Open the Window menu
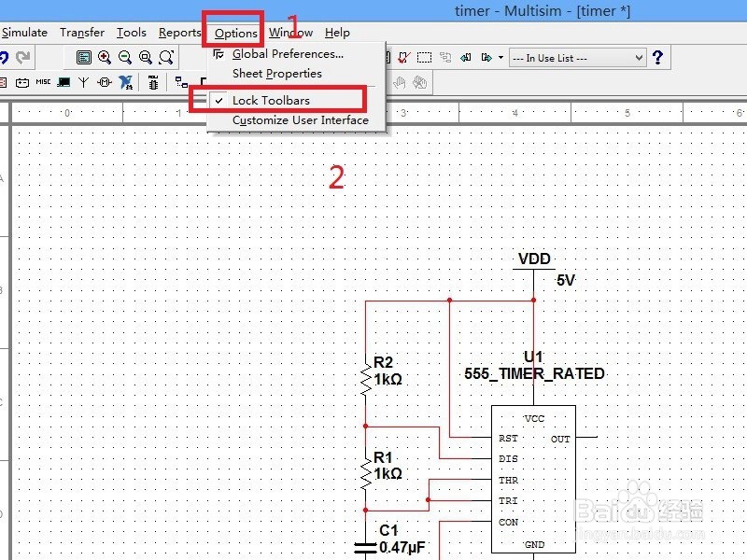Viewport: 747px width, 560px height. (290, 33)
